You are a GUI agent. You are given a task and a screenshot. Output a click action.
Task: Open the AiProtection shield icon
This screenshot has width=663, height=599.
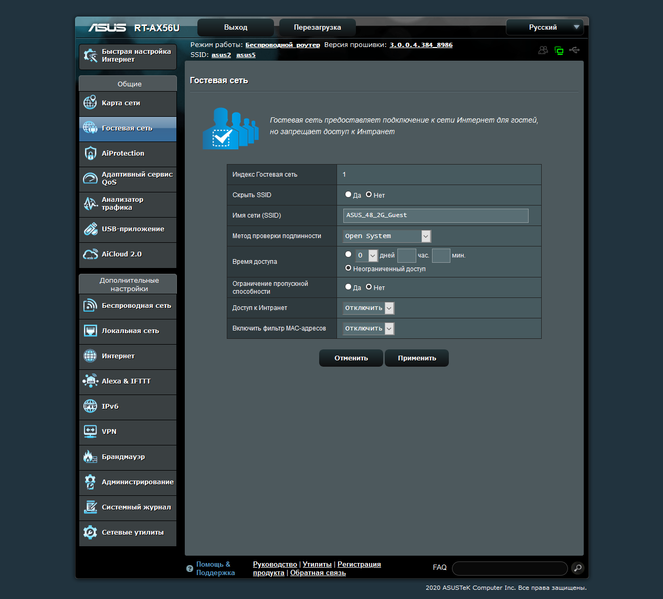(x=90, y=153)
